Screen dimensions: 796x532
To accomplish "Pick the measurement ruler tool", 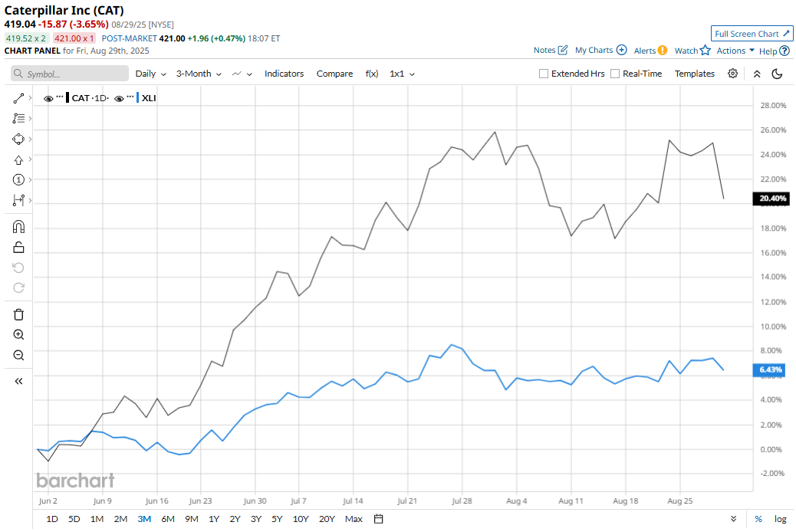I will 18,200.
